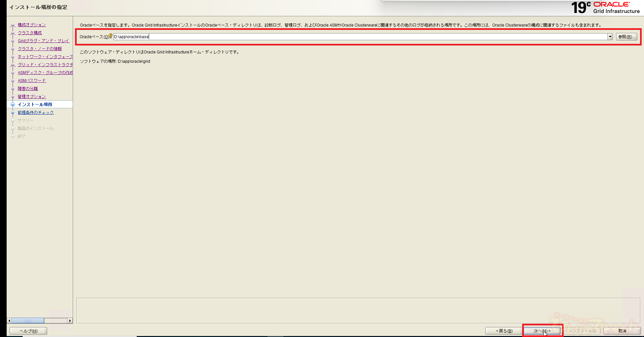Select クラスタ・ノードの情報 step

click(x=40, y=49)
